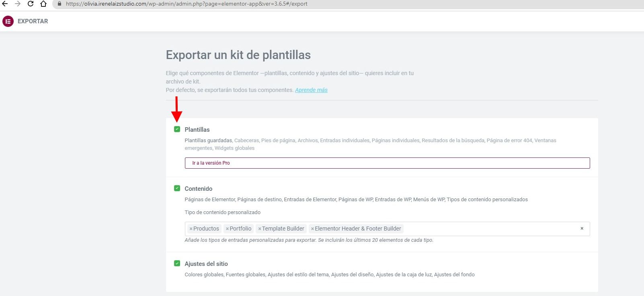Go forward in browser history
This screenshot has width=644, height=296.
18,4
